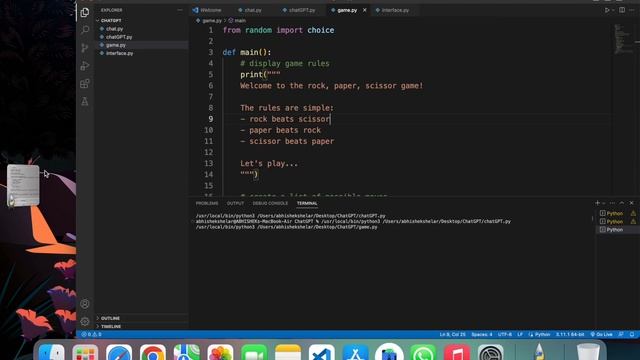Switch to the Welcome tab
The image size is (640, 360).
207,10
